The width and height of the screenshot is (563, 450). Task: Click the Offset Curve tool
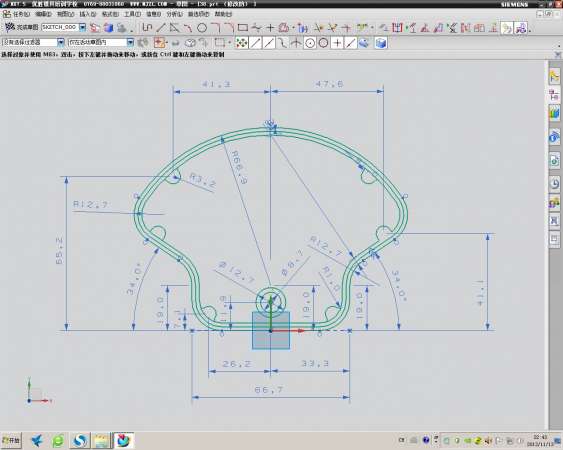(284, 27)
